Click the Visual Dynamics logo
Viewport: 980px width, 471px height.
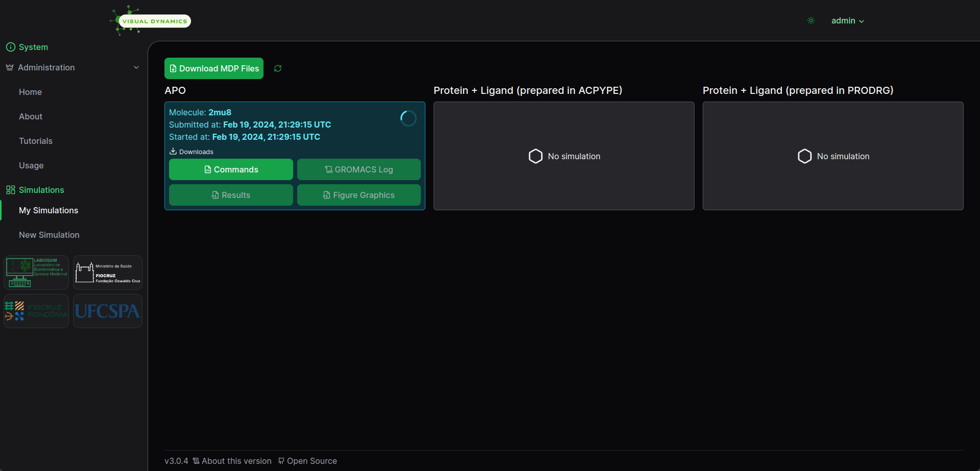pos(151,21)
